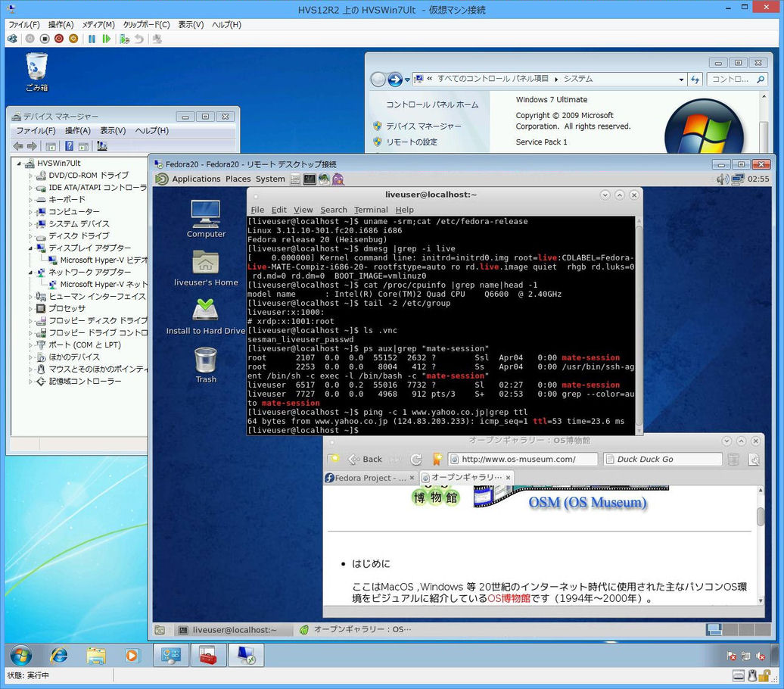784x689 pixels.
Task: Click the reload icon in the Midori browser
Action: 416,459
